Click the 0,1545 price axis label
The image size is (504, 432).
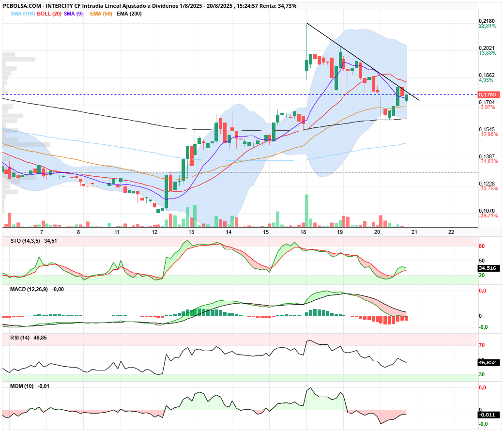point(487,129)
